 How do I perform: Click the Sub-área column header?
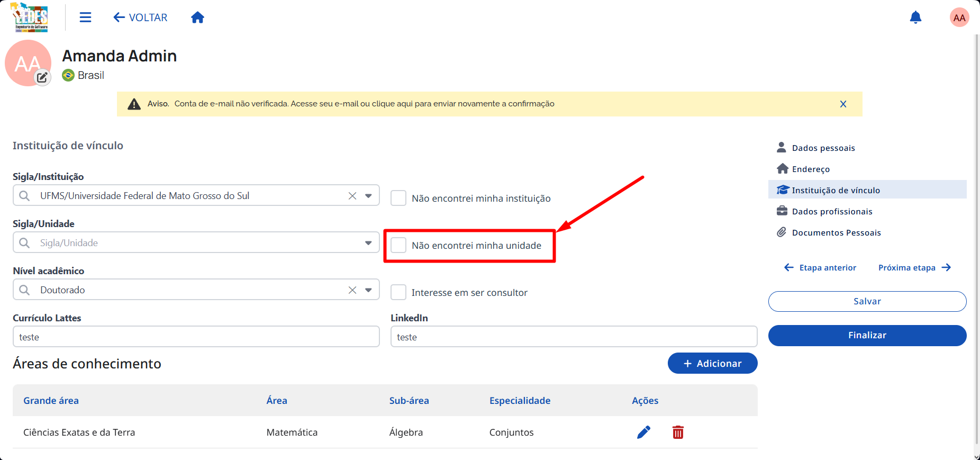(409, 401)
